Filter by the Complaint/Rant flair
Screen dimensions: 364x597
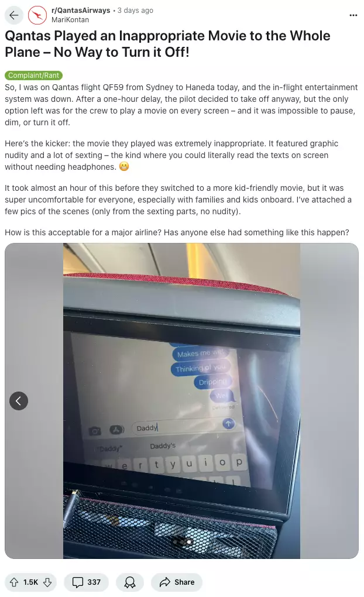33,76
